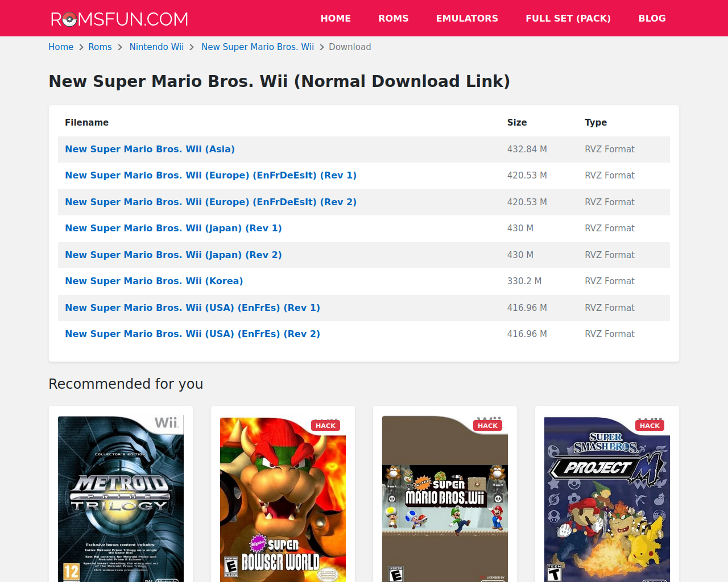
Task: Go to EMULATORS in the navigation bar
Action: (x=467, y=18)
